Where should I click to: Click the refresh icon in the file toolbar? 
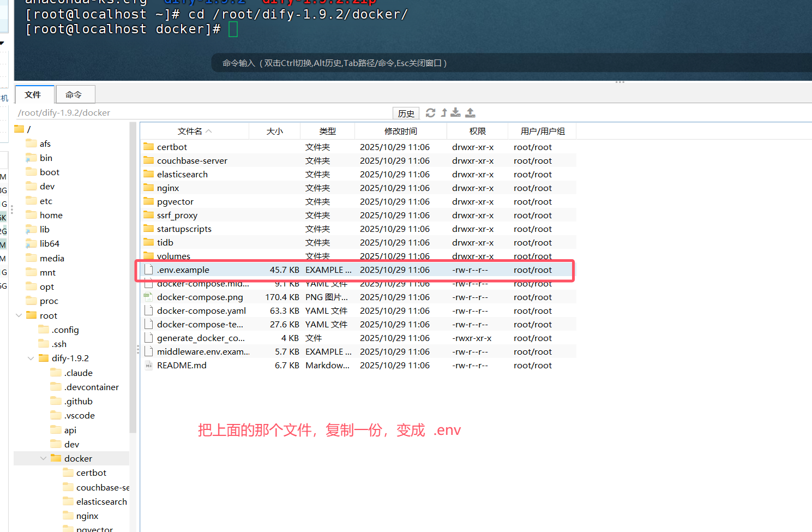click(x=430, y=113)
